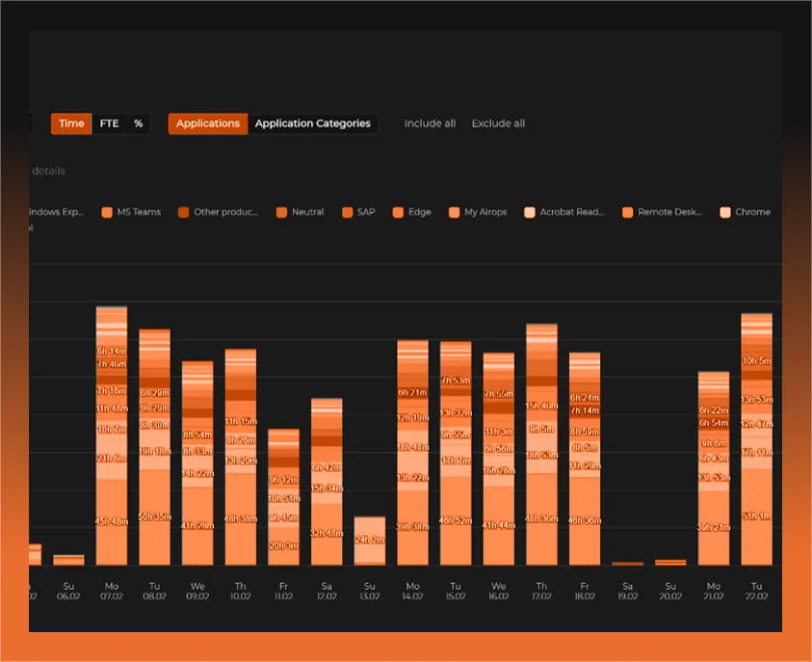Switch the unit to percent
812x662 pixels.
point(138,123)
